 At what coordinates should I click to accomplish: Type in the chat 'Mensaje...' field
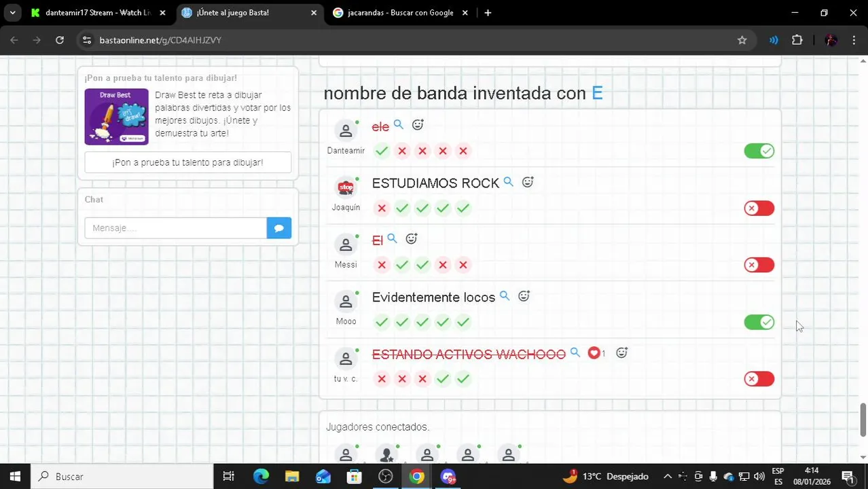pyautogui.click(x=176, y=228)
